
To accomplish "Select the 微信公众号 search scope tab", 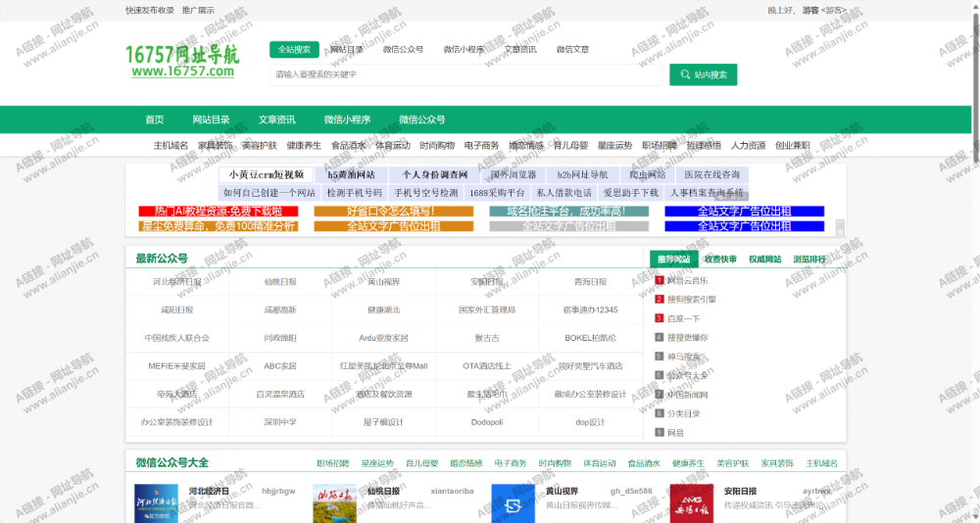I will [403, 49].
